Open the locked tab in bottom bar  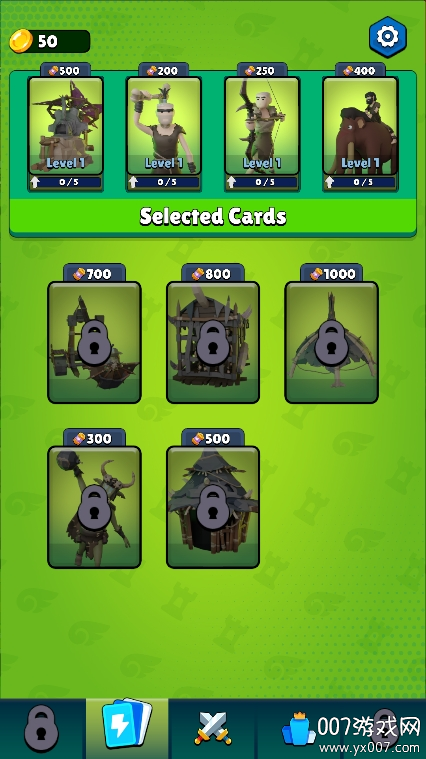(42, 729)
